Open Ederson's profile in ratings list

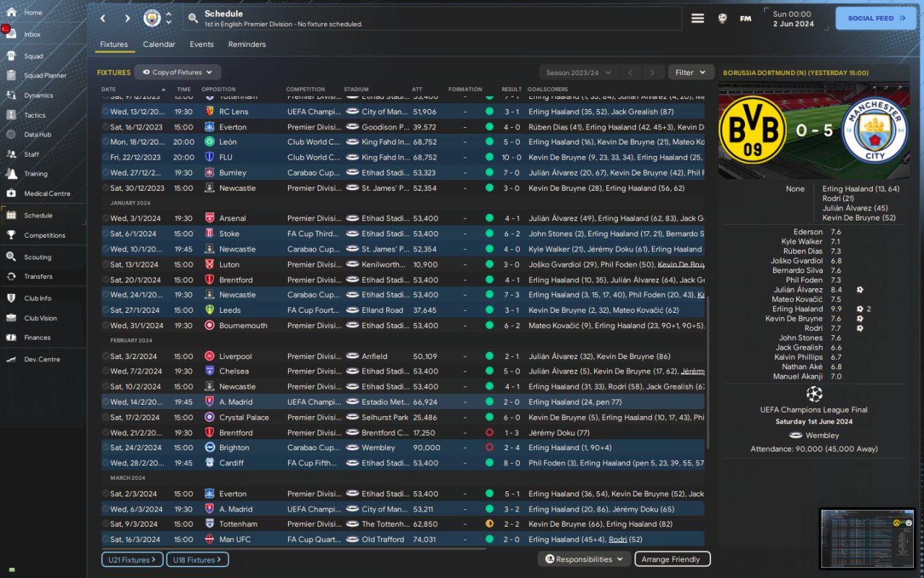pyautogui.click(x=808, y=232)
